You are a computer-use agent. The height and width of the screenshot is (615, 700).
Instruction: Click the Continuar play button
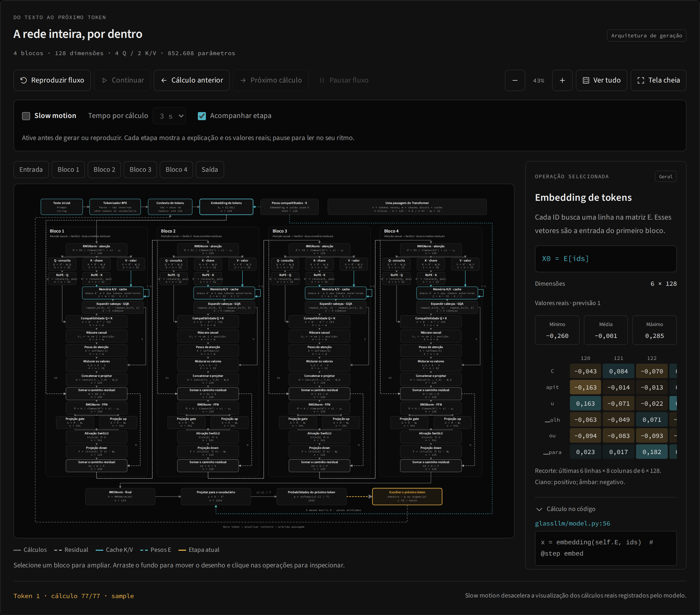pyautogui.click(x=123, y=80)
